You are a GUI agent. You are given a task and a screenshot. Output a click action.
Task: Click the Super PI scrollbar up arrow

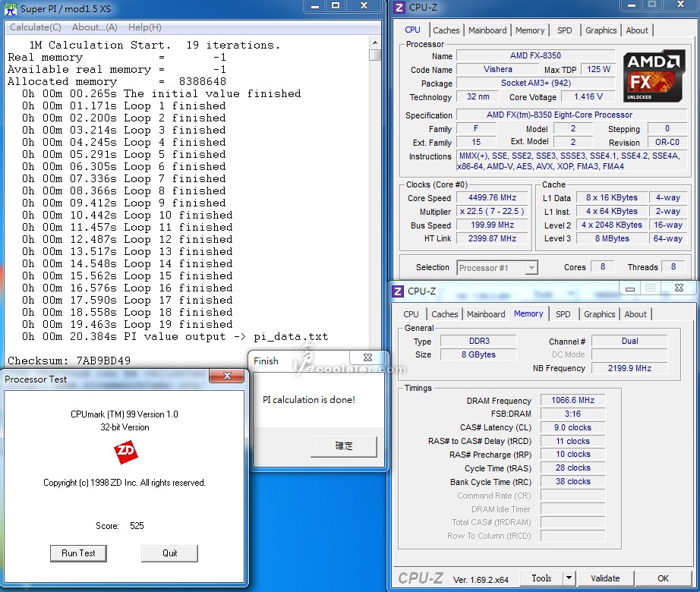375,43
